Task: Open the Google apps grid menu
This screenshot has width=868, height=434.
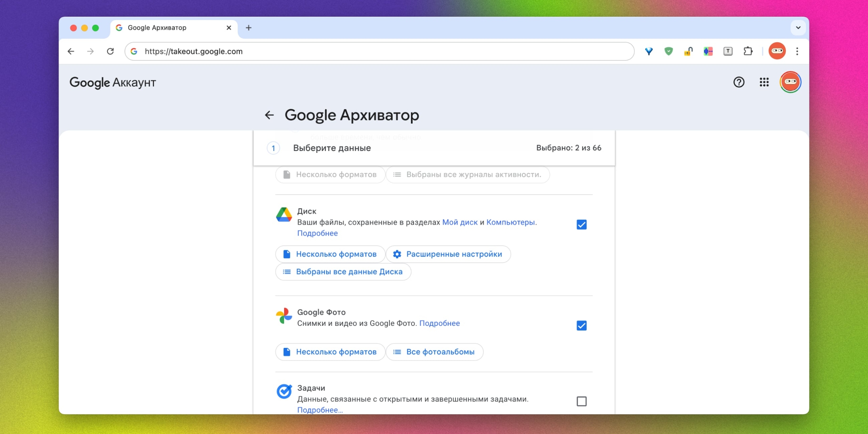Action: pyautogui.click(x=764, y=82)
